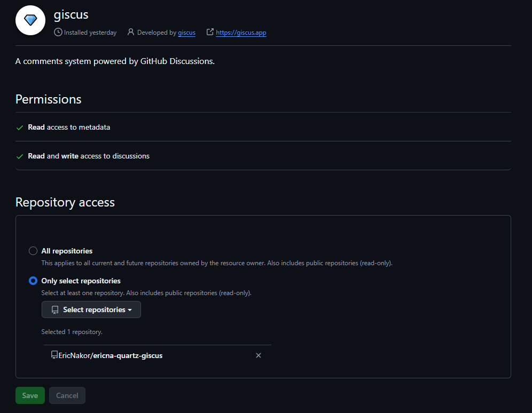Click the giscus gem logo
The width and height of the screenshot is (532, 413).
[30, 20]
